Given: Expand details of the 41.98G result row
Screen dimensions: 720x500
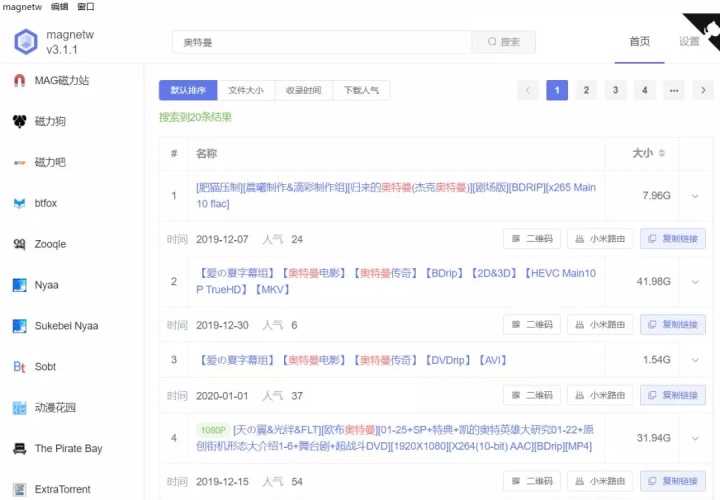Looking at the screenshot, I should point(695,282).
